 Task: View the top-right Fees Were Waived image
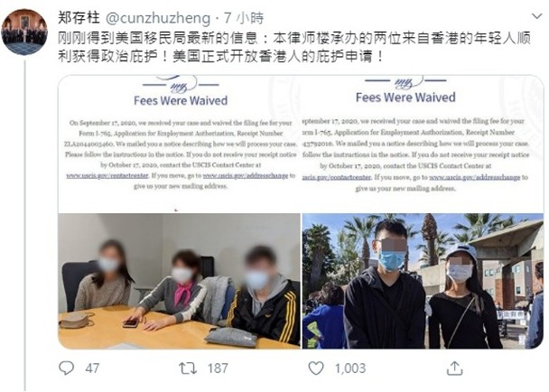pos(423,144)
